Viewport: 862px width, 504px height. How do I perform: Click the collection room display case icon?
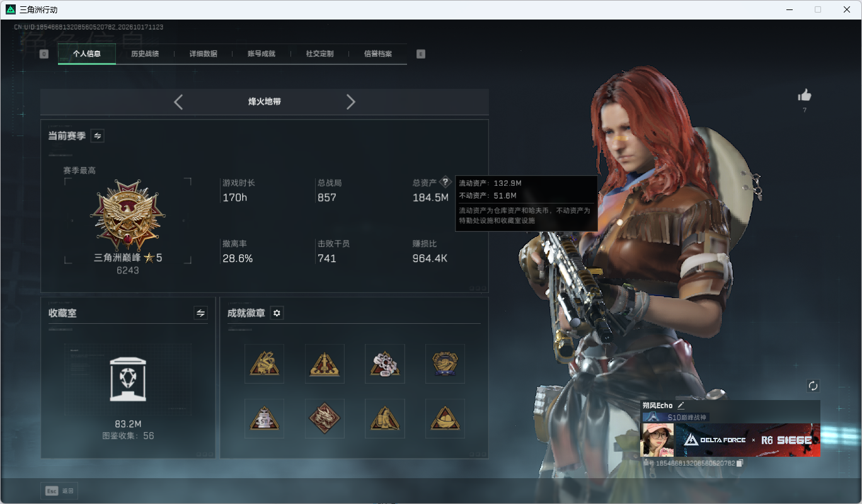(128, 379)
